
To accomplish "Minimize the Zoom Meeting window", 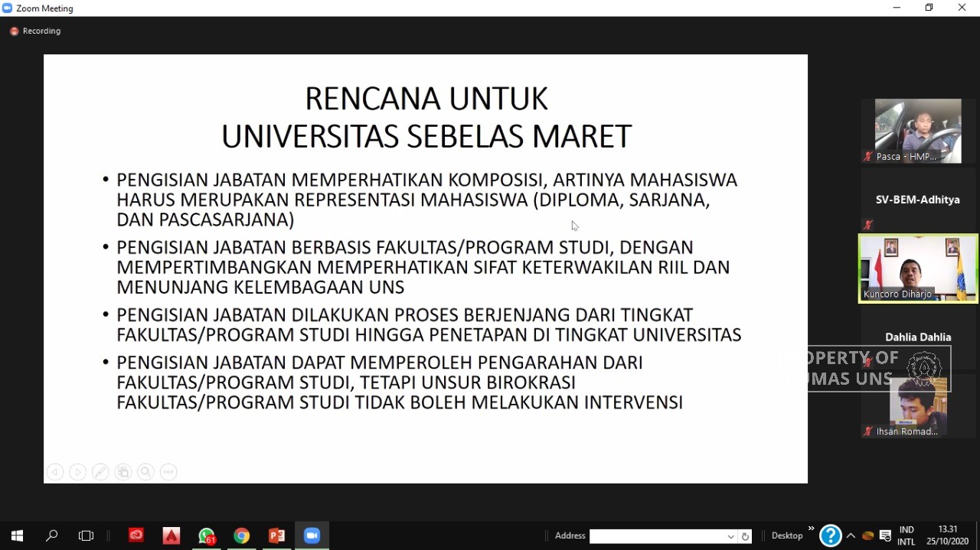I will click(x=897, y=8).
